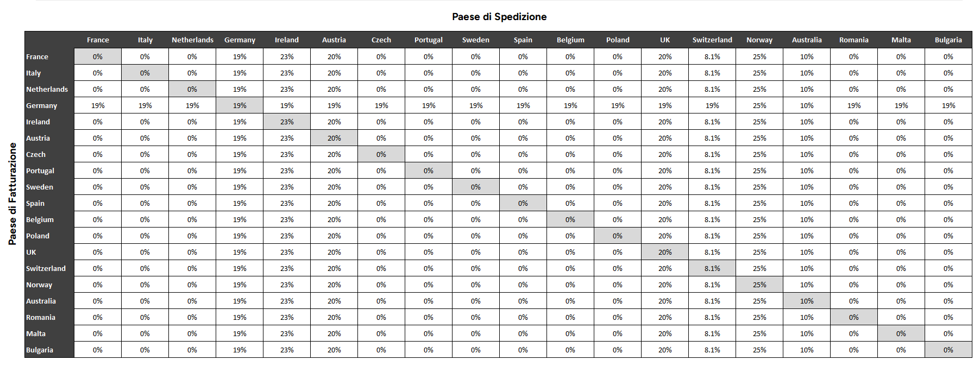Click the shaded France-France diagonal cell
This screenshot has height=366, width=980.
click(98, 56)
